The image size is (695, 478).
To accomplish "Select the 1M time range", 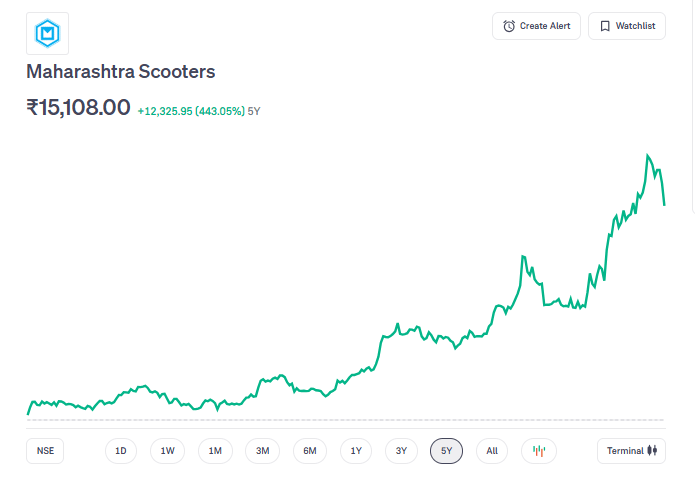I will coord(215,451).
